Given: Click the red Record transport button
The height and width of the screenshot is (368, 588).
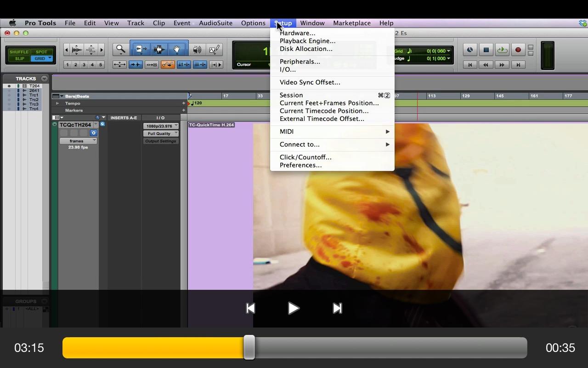Looking at the screenshot, I should [518, 50].
